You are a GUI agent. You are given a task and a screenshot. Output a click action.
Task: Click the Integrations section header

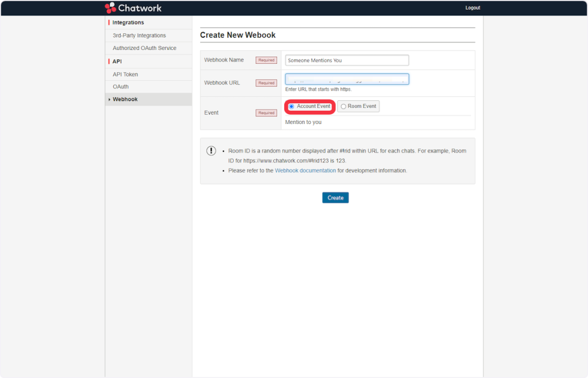(128, 22)
